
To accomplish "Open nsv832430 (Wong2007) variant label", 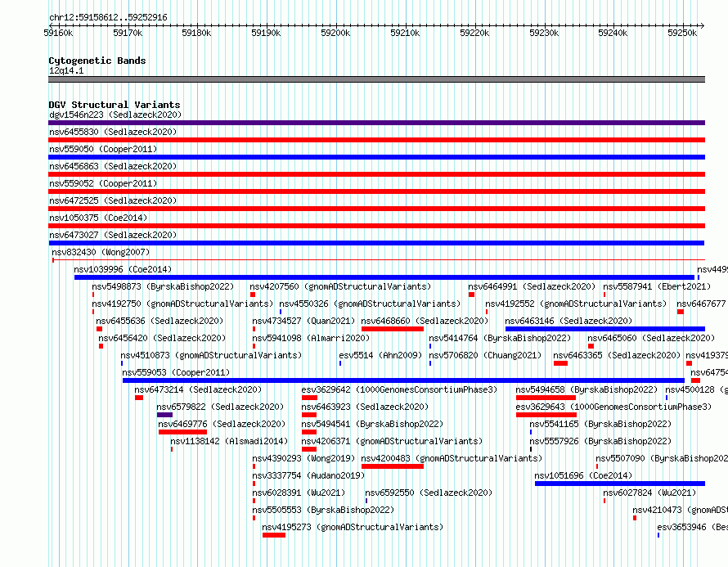I will click(101, 252).
